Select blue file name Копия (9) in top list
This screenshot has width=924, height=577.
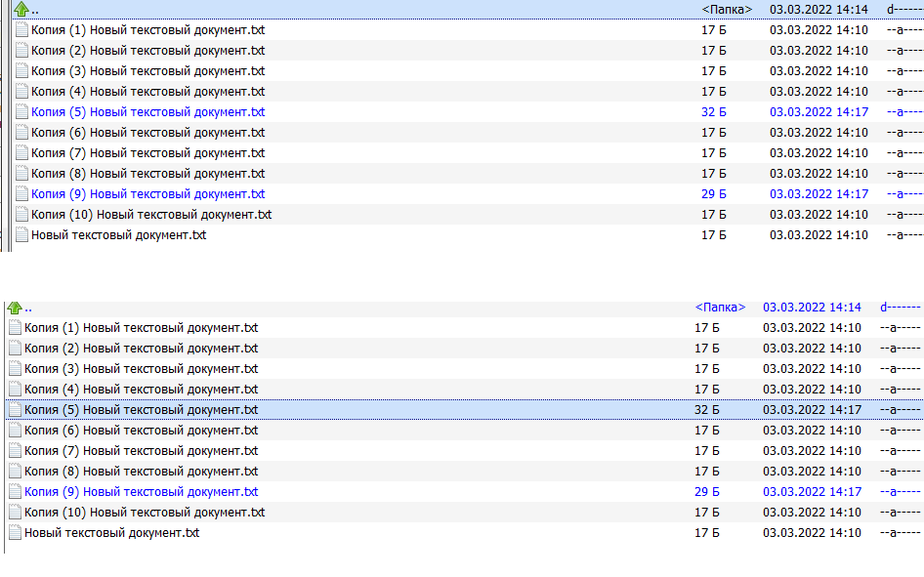[147, 194]
